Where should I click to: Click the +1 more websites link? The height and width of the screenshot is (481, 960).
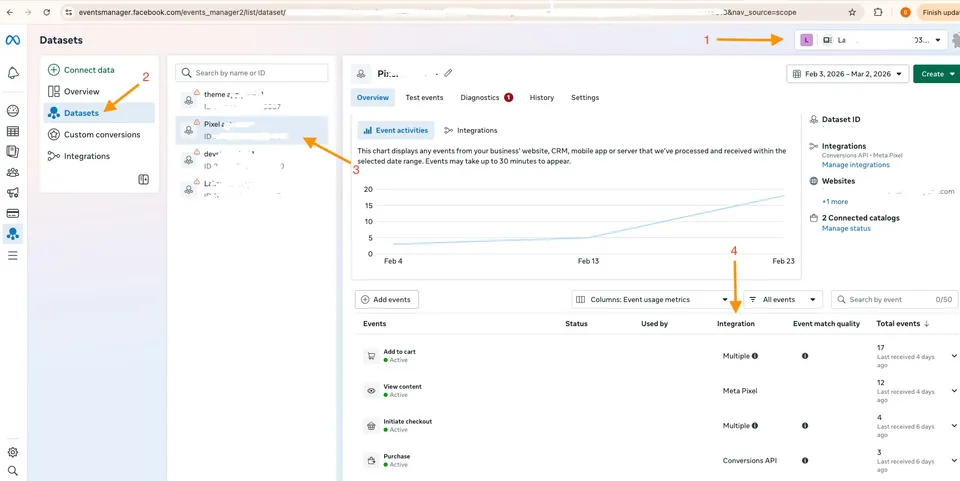pyautogui.click(x=835, y=201)
